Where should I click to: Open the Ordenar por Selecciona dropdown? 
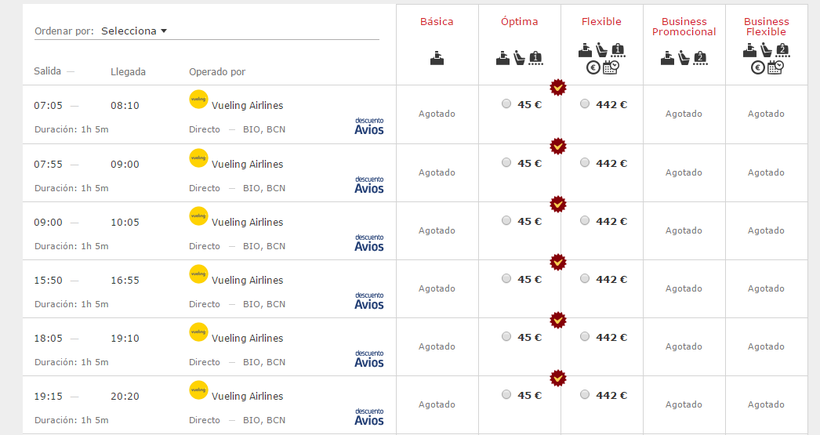[134, 31]
